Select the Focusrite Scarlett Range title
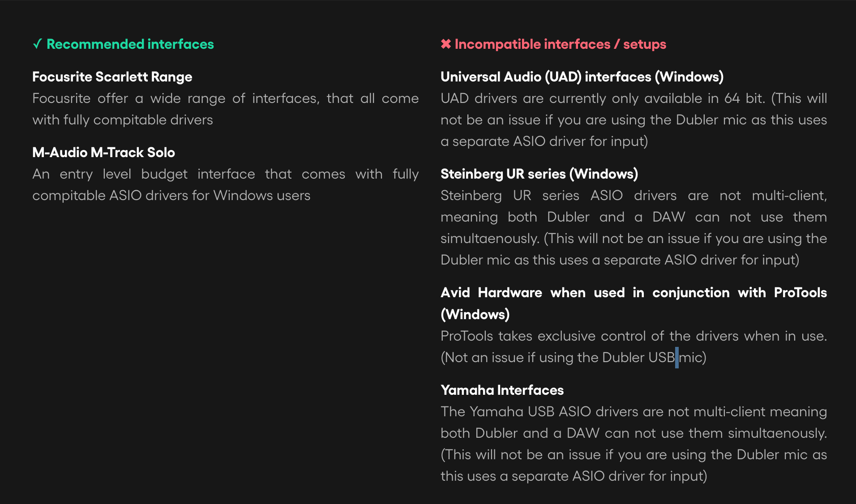The image size is (856, 504). point(112,77)
